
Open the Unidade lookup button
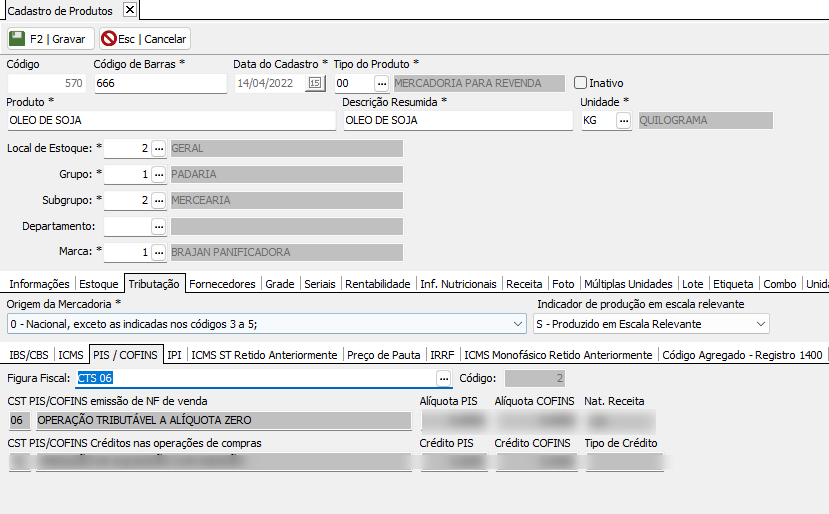tap(624, 121)
